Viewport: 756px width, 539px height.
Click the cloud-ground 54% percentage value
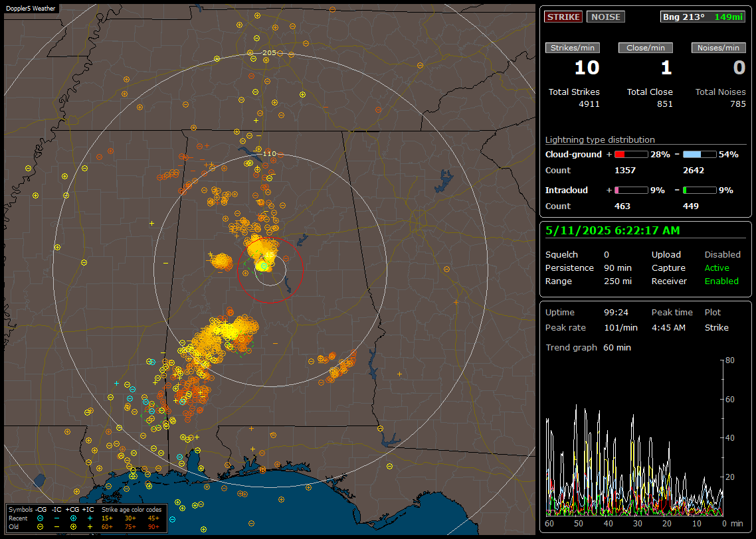[x=729, y=155]
